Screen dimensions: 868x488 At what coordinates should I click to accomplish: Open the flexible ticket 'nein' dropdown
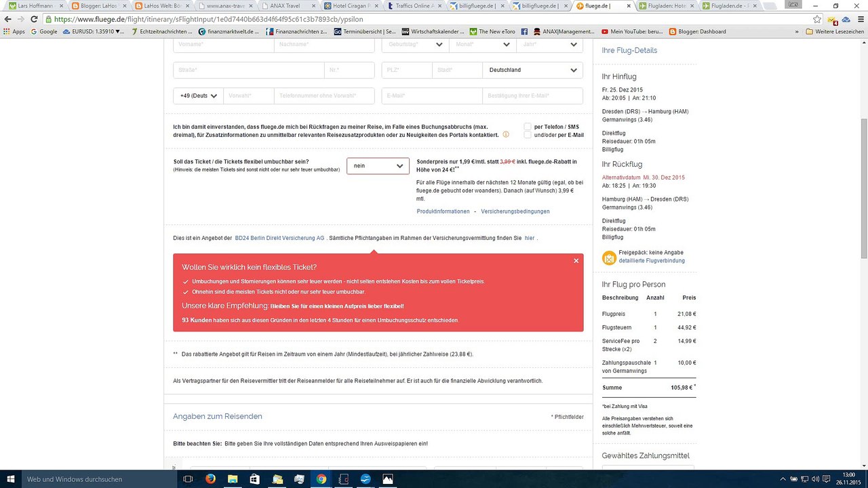(378, 166)
